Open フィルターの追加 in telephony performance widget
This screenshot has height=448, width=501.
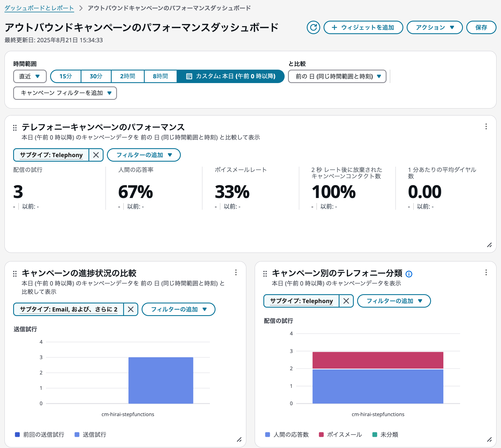click(144, 155)
